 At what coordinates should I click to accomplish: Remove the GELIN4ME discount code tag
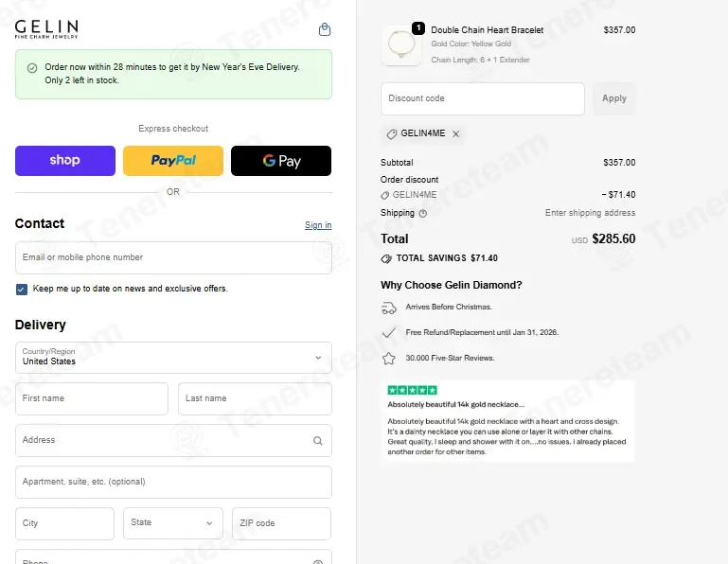tap(456, 134)
